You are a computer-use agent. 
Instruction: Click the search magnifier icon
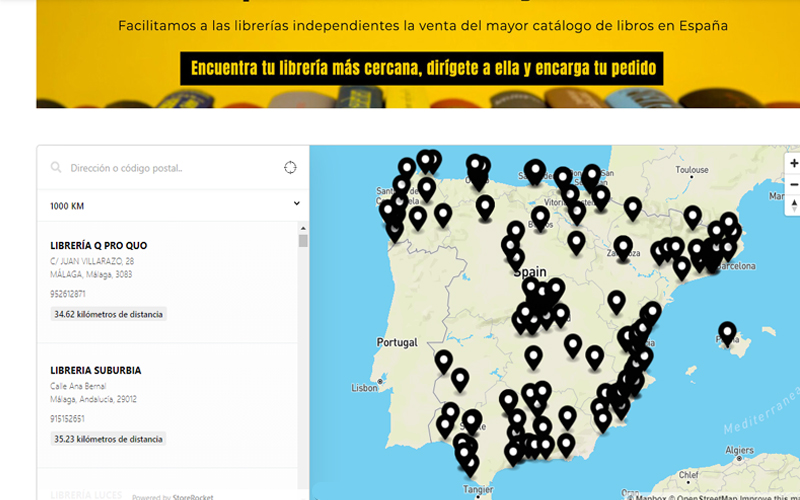(x=56, y=167)
